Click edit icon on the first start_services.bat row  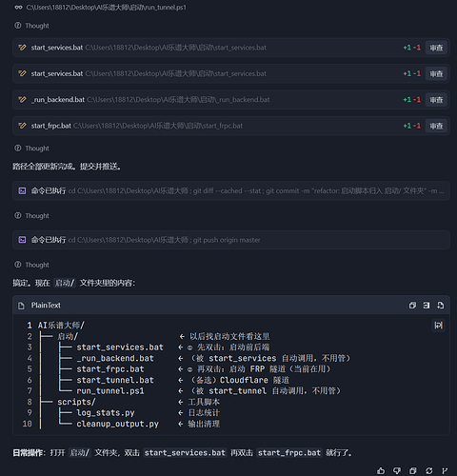pos(22,48)
